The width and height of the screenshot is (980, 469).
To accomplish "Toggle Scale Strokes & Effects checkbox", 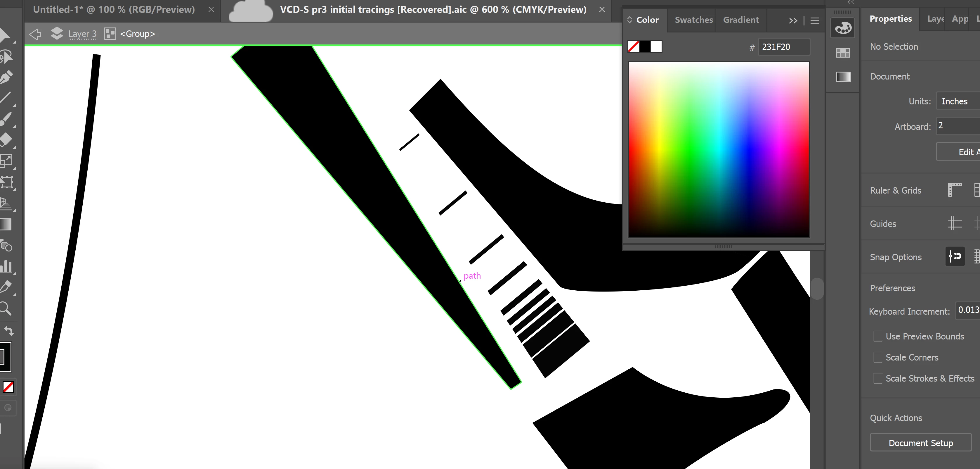I will pos(878,378).
